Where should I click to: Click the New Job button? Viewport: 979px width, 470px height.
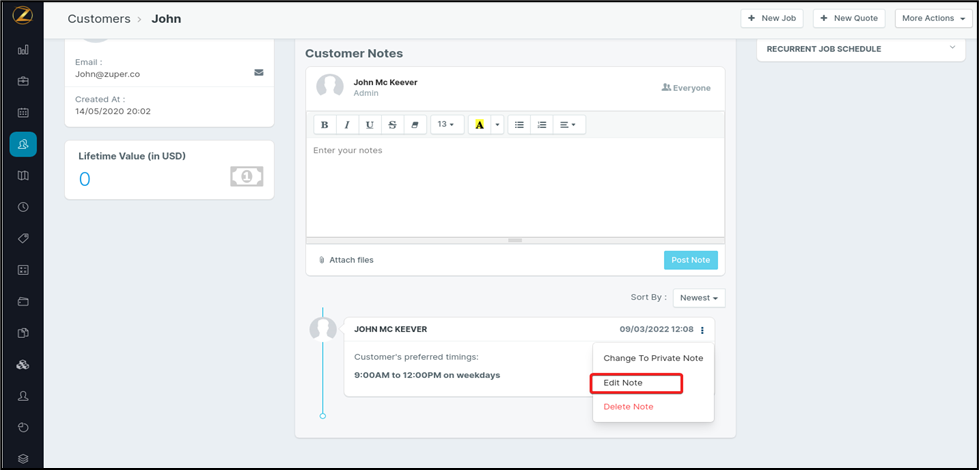click(772, 18)
